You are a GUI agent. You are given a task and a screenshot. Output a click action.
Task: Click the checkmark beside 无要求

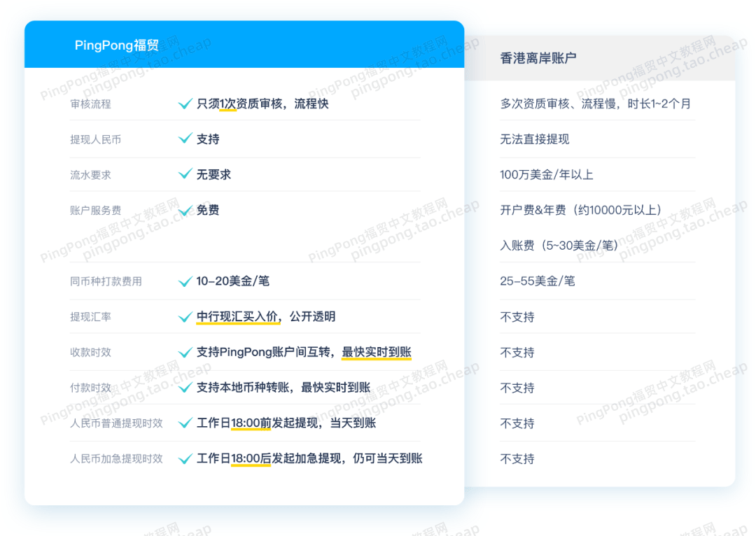(185, 174)
